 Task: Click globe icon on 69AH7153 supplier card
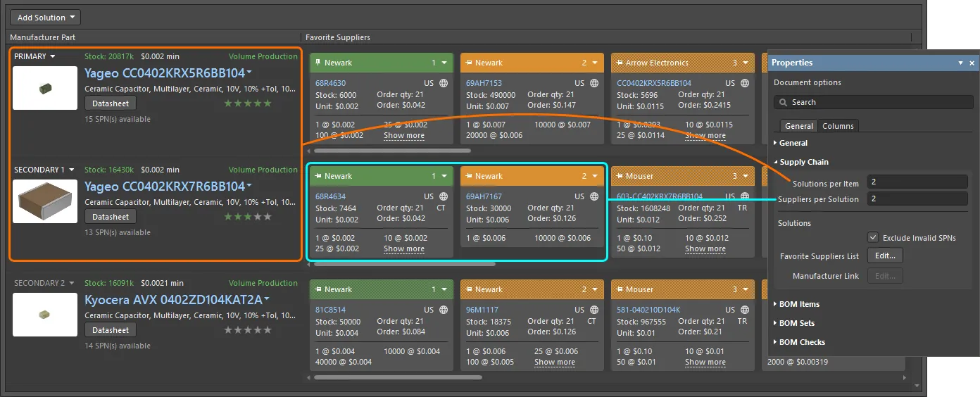click(x=594, y=83)
